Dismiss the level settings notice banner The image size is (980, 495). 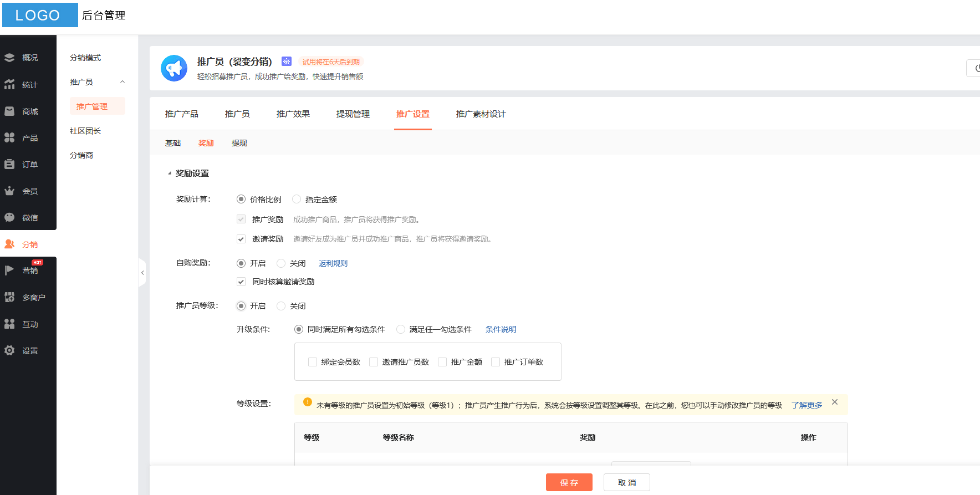835,402
